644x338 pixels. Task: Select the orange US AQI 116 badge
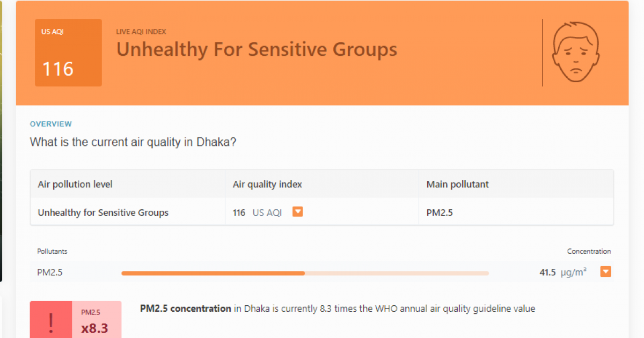pos(68,52)
